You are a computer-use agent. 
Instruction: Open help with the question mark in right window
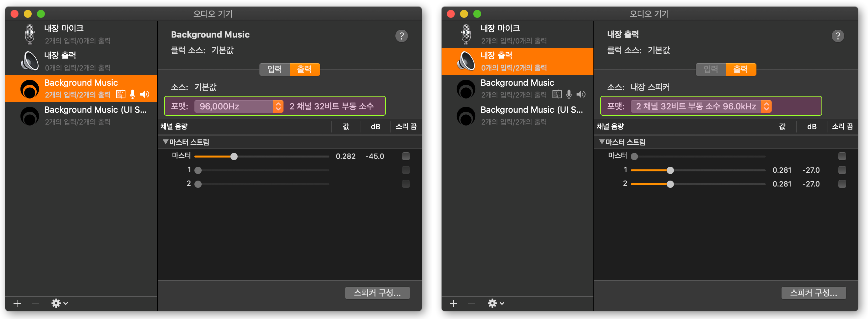[838, 36]
